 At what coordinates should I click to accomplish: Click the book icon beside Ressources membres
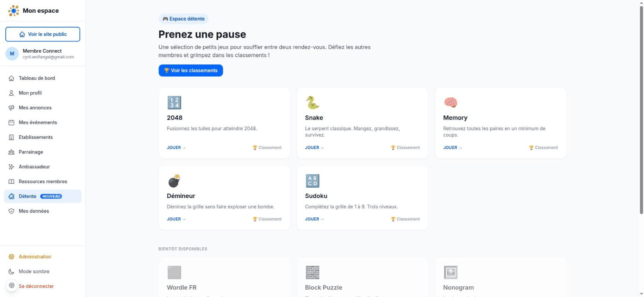pyautogui.click(x=11, y=182)
